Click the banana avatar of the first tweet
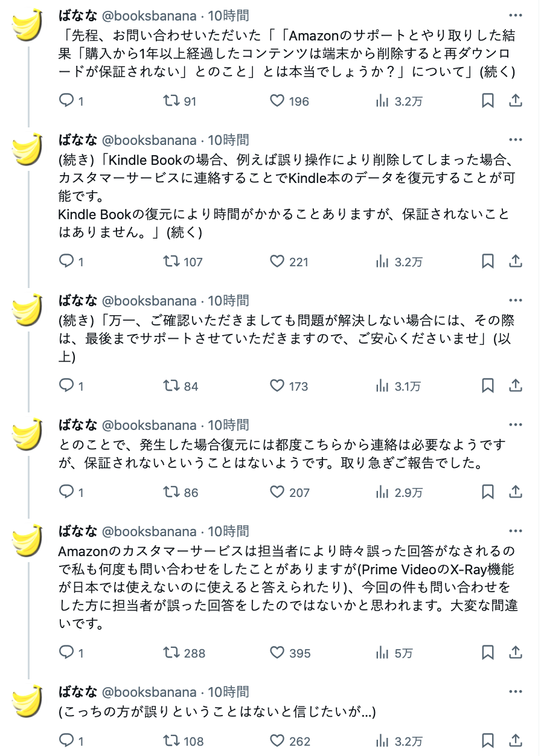 click(28, 25)
